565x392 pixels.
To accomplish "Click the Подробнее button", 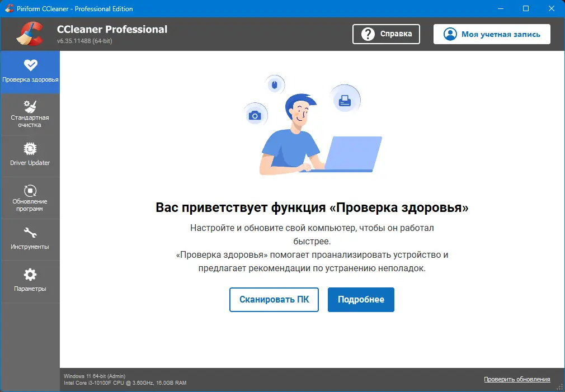I will pyautogui.click(x=361, y=300).
